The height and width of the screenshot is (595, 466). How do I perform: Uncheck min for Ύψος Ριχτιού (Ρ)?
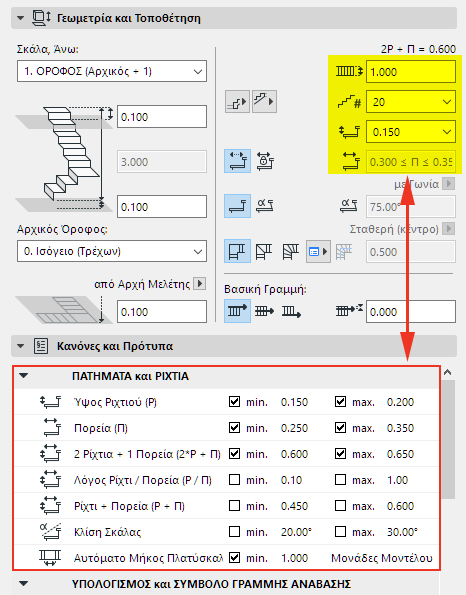point(235,401)
